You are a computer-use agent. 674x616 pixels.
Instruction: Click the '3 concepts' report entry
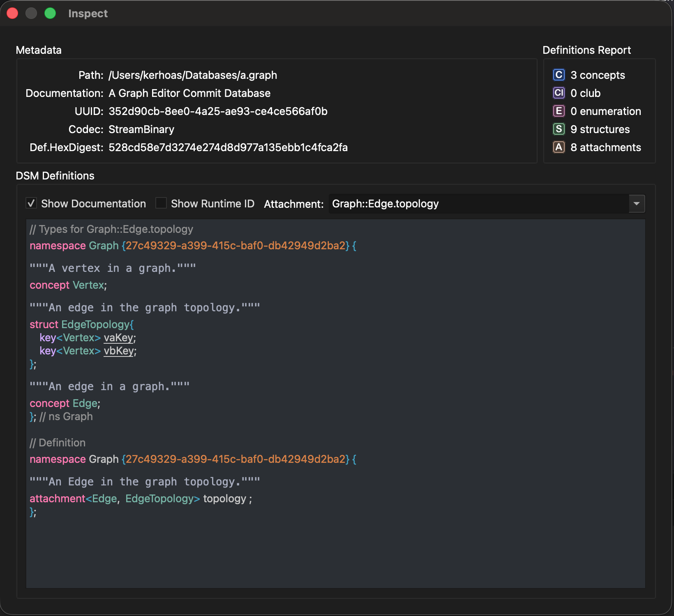pyautogui.click(x=598, y=75)
